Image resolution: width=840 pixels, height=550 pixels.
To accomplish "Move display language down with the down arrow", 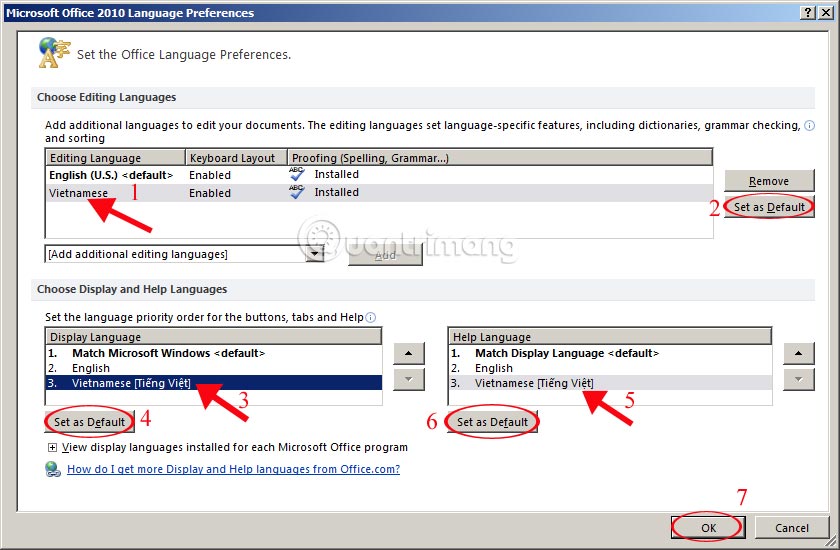I will (409, 380).
